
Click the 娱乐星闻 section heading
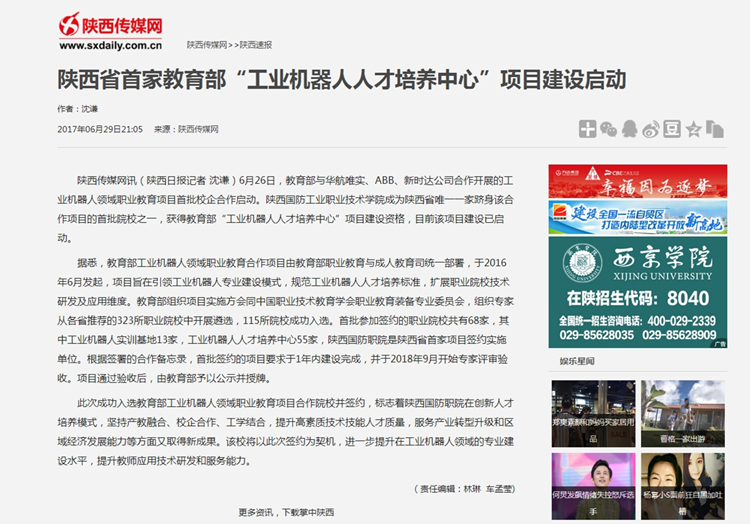(577, 361)
